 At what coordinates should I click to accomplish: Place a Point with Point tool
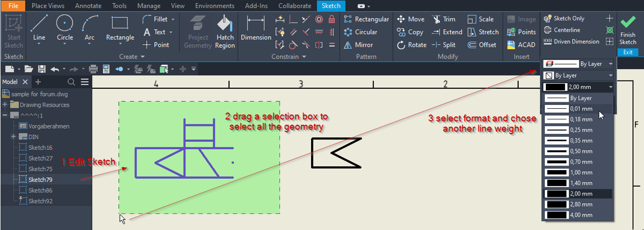pos(156,45)
